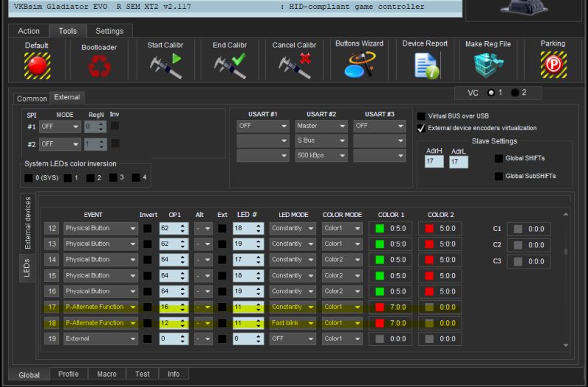Screen dimensions: 588x387
Task: Toggle SPI #1 Inv checkbox
Action: tap(115, 126)
